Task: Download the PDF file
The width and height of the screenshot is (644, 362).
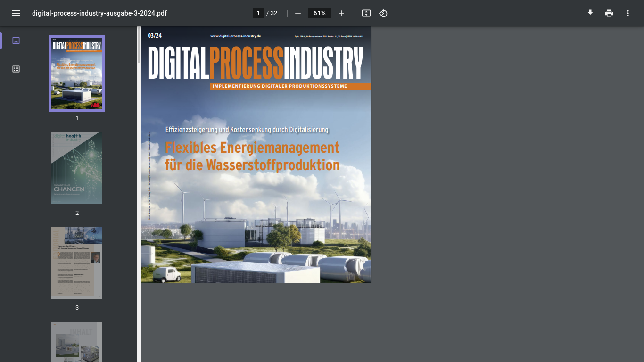Action: tap(590, 13)
